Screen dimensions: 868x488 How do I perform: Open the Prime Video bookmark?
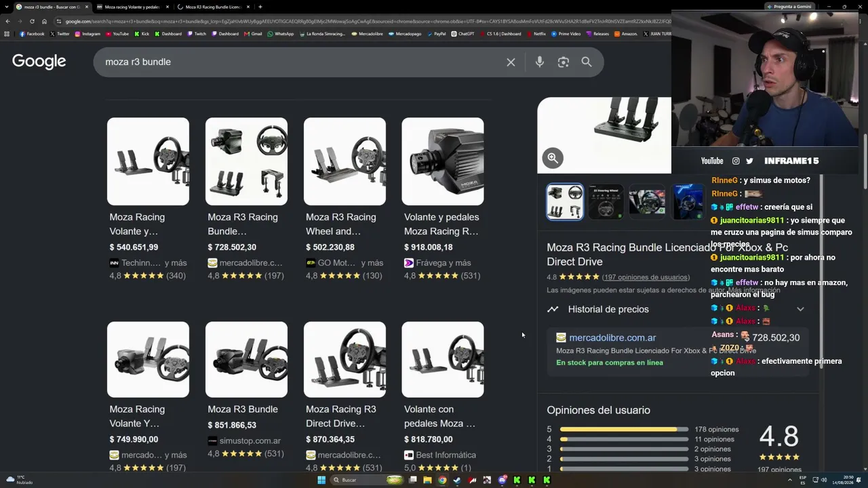point(566,34)
